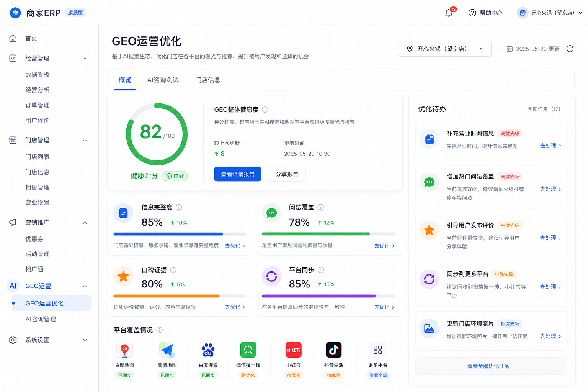Click info icon beside GEO整体健康度
Screen dimensions: 588x392
[265, 109]
